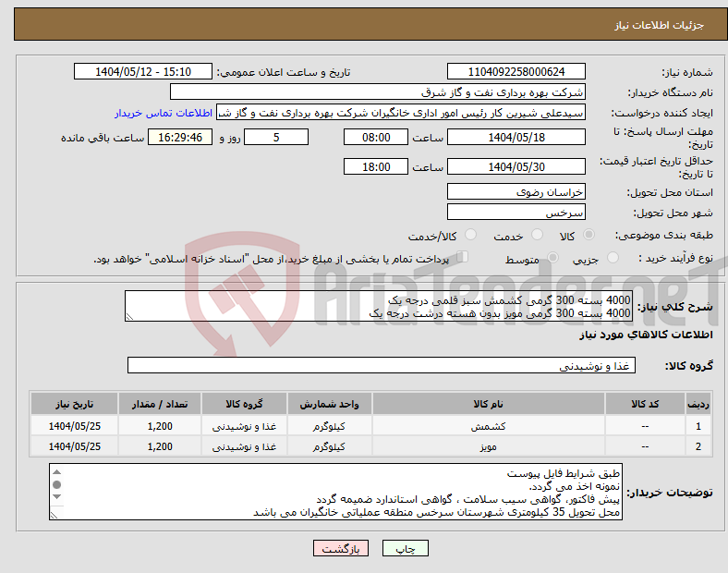This screenshot has height=573, width=728.
Task: Click the مویز item name cell
Action: [x=489, y=446]
